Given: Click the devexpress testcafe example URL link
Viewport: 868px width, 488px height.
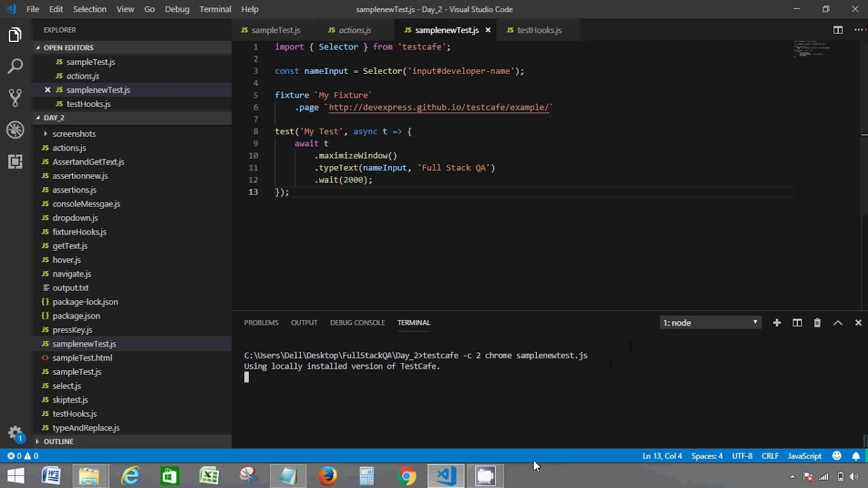Looking at the screenshot, I should [438, 107].
